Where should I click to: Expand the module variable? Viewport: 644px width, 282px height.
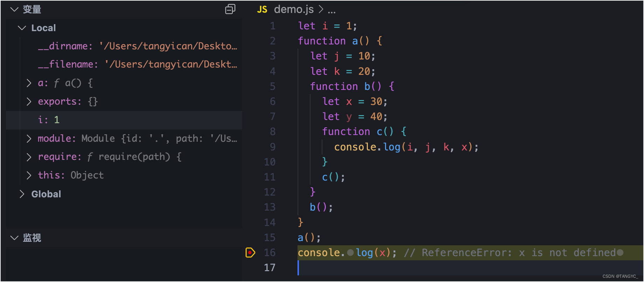[x=29, y=139]
